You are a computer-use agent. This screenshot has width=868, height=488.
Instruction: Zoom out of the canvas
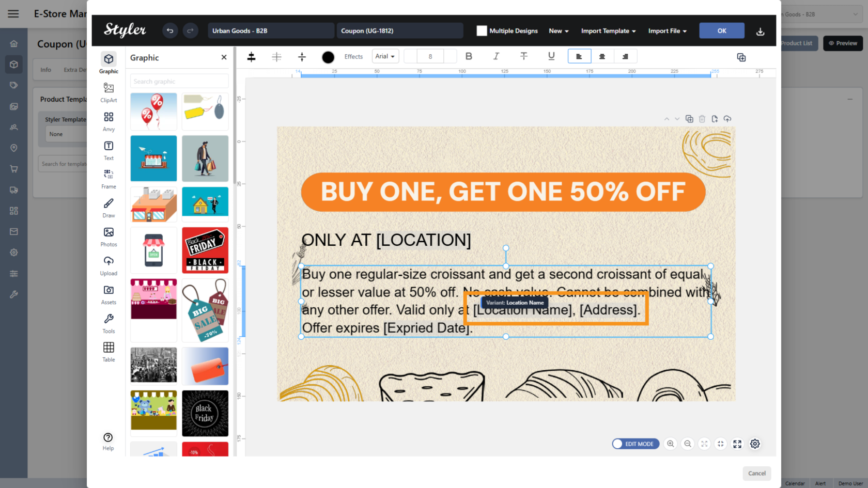[688, 444]
